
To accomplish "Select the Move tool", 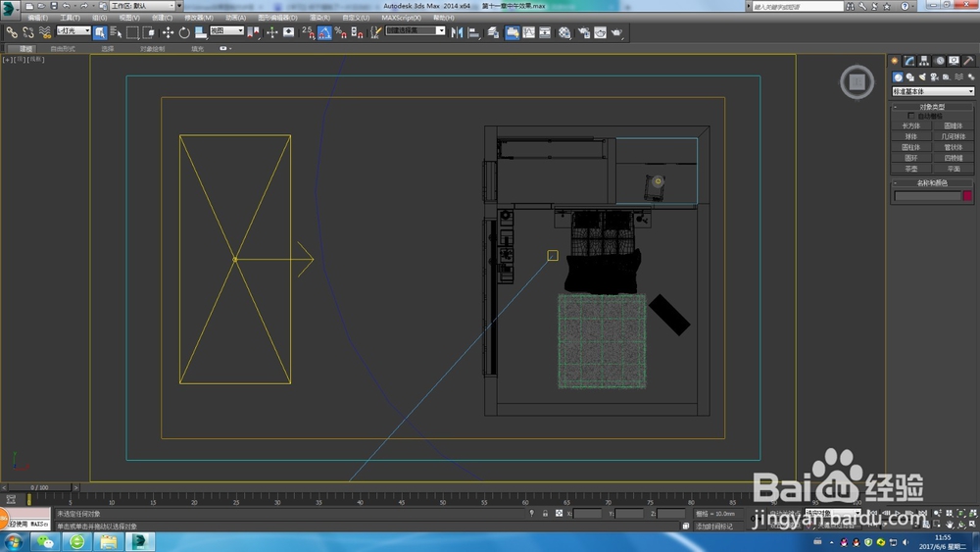I will (x=168, y=32).
